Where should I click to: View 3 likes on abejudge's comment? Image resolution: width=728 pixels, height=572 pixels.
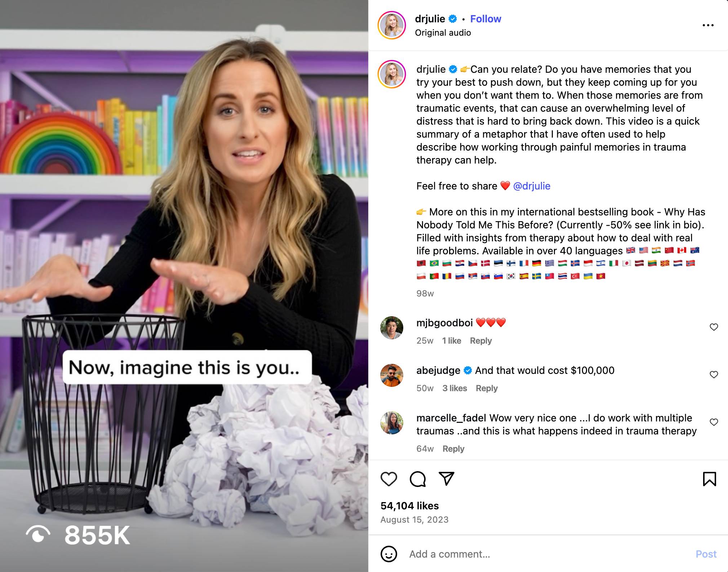pos(454,388)
